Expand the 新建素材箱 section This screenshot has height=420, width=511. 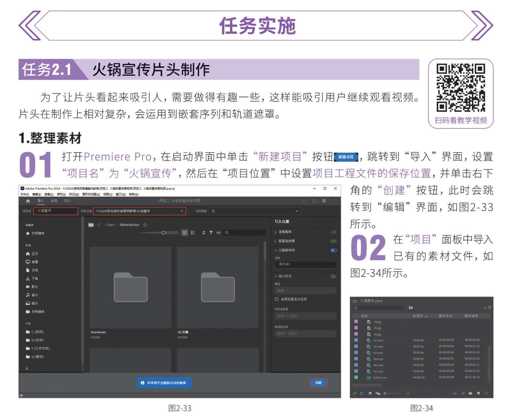point(275,241)
